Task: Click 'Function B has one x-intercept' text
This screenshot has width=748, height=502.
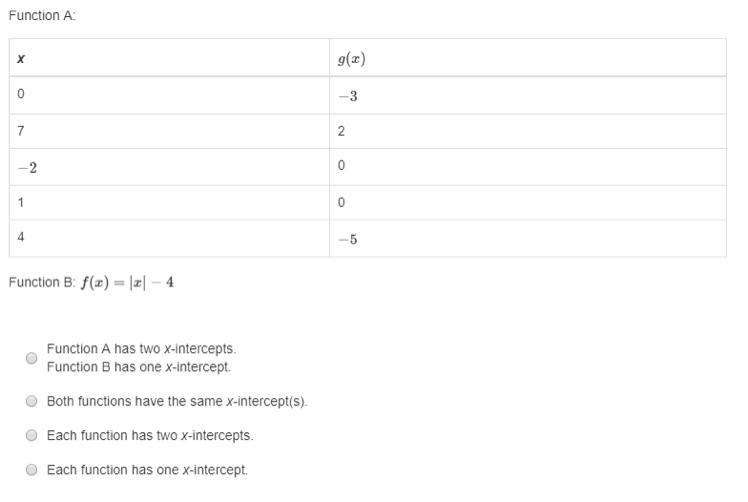Action: pos(139,367)
